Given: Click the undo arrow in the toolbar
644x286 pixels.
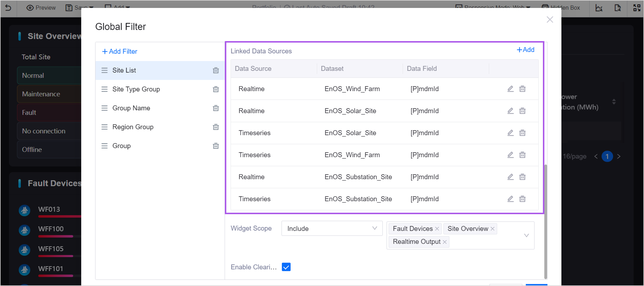Looking at the screenshot, I should pyautogui.click(x=8, y=7).
